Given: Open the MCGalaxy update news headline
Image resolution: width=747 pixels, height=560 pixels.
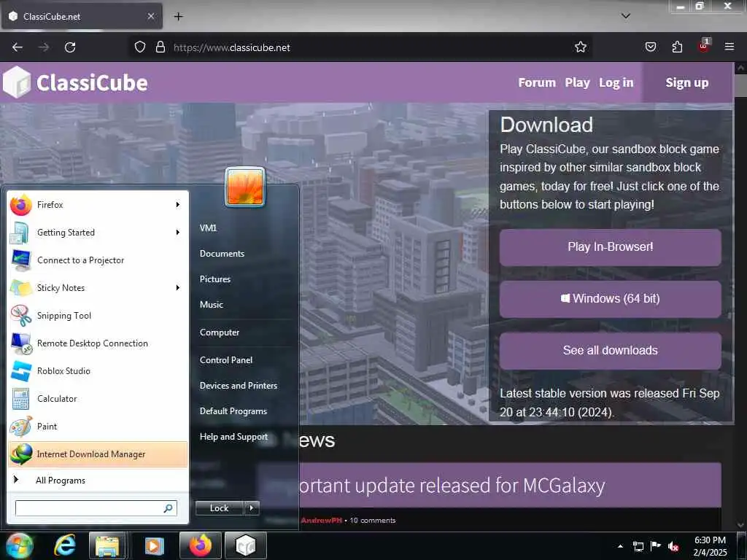Looking at the screenshot, I should pyautogui.click(x=452, y=486).
